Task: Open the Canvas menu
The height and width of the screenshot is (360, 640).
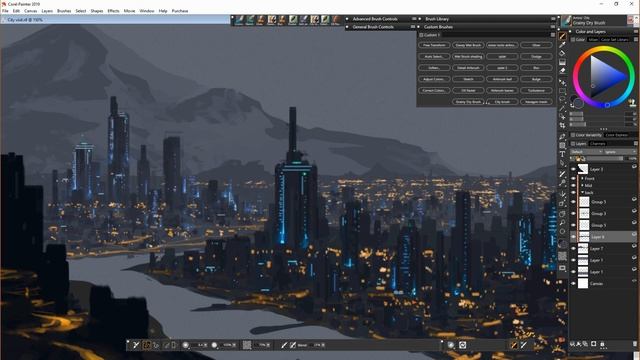Action: coord(31,11)
